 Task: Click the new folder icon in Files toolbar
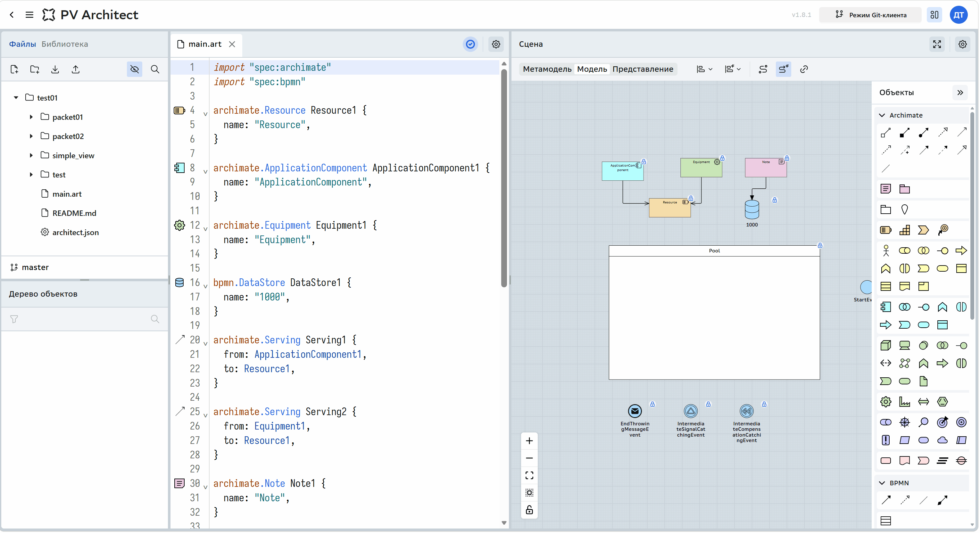tap(35, 69)
